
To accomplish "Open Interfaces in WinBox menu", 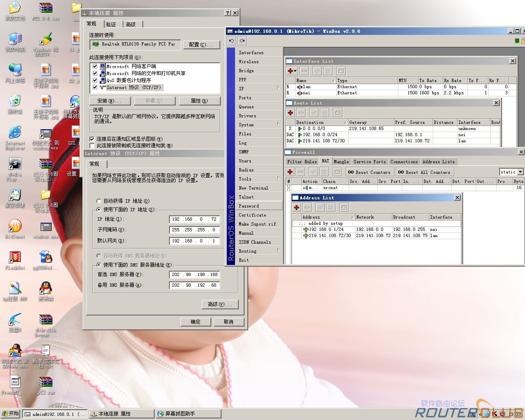I will 258,52.
